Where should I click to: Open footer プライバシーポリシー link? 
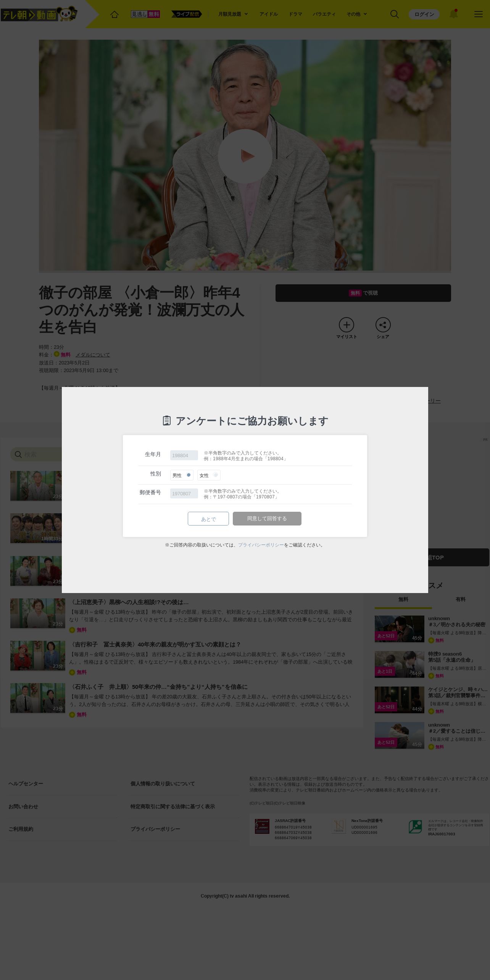(x=155, y=829)
